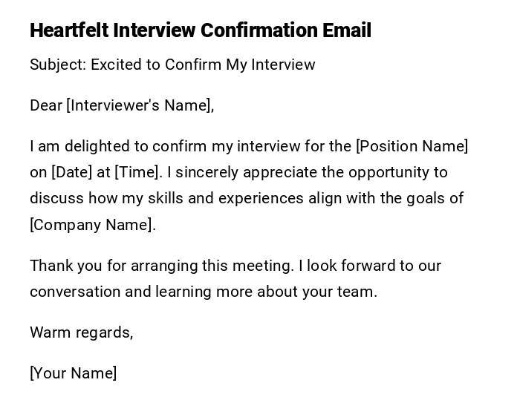Select the '[Position Name]' placeholder text
The image size is (520, 420).
(412, 146)
